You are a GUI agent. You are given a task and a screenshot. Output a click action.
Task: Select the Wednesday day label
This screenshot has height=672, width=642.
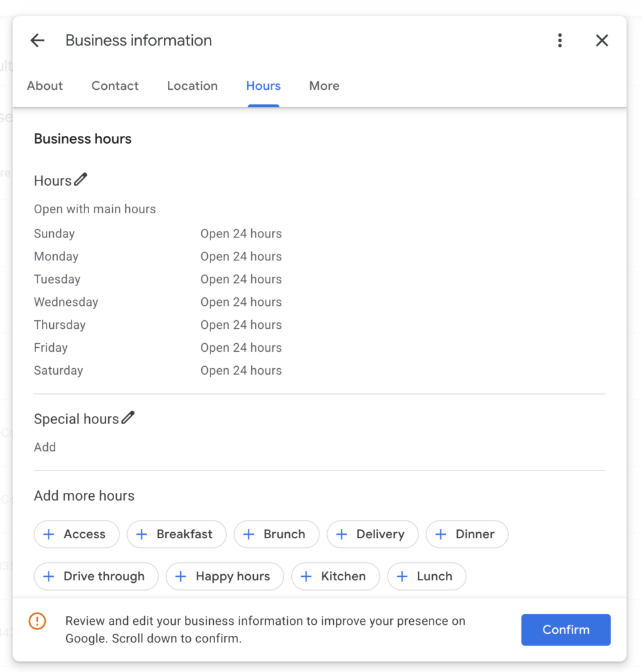tap(66, 302)
